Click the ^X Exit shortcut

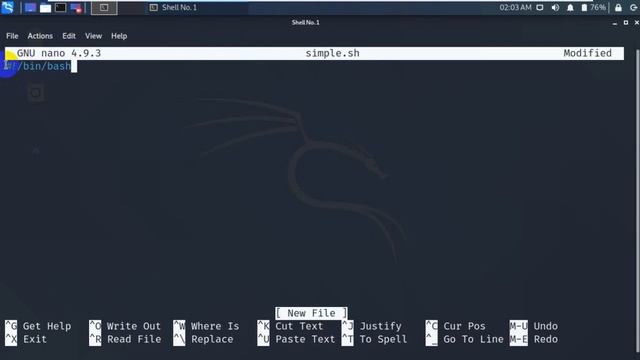(x=26, y=339)
